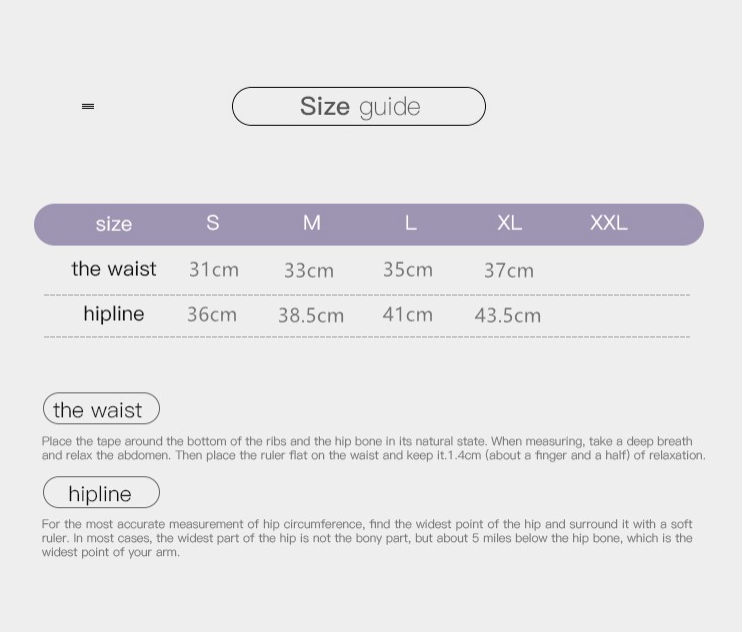Screen dimensions: 742x634
Task: Click 'hipline' outlined pill button
Action: coord(101,493)
